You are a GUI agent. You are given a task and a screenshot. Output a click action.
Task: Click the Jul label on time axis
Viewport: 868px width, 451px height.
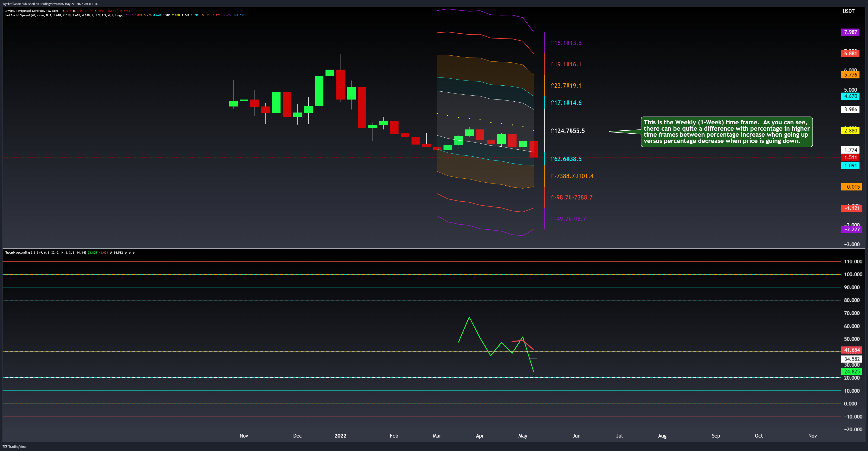coord(619,435)
